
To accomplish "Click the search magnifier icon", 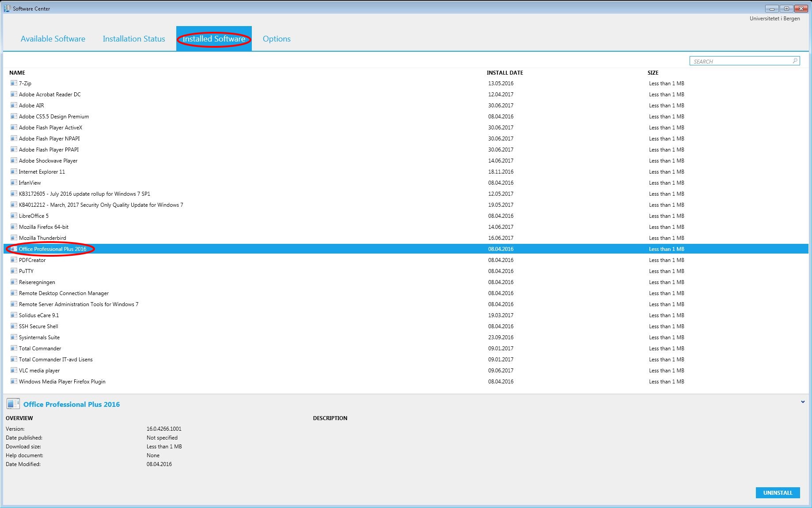I will coord(795,61).
